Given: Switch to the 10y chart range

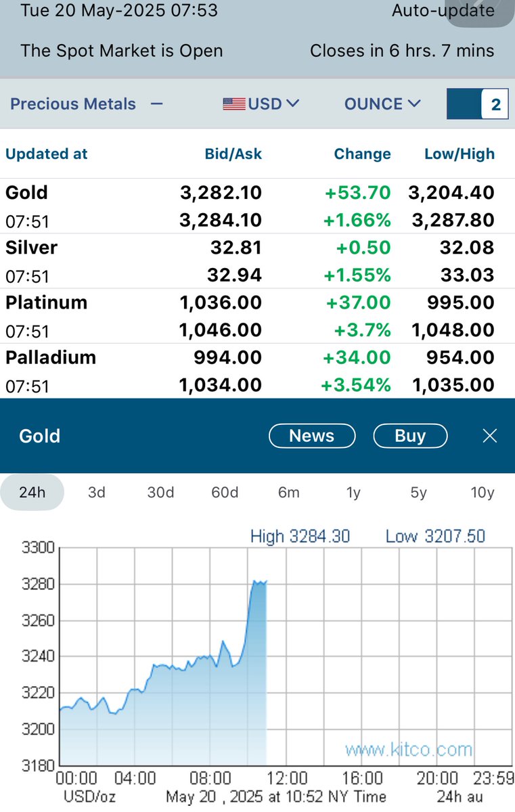Looking at the screenshot, I should 483,493.
